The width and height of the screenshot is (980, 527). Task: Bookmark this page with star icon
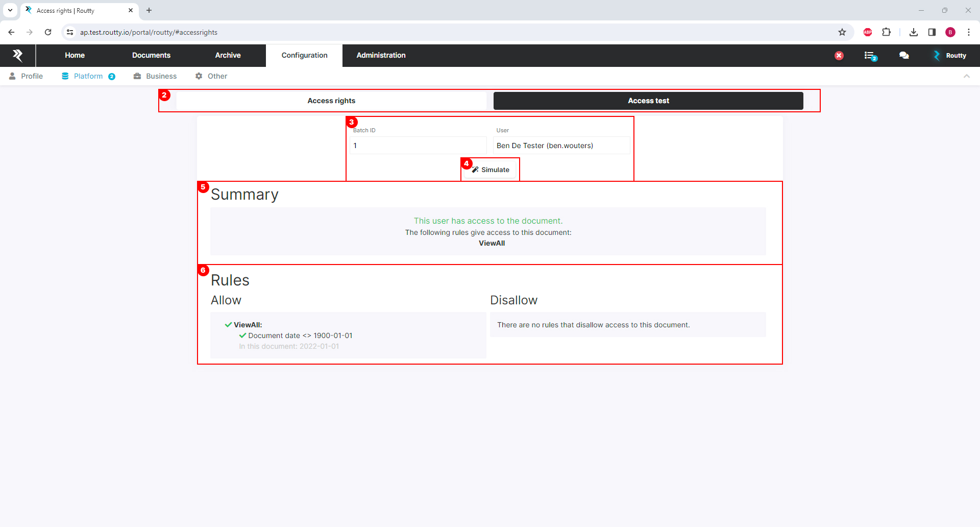point(842,32)
